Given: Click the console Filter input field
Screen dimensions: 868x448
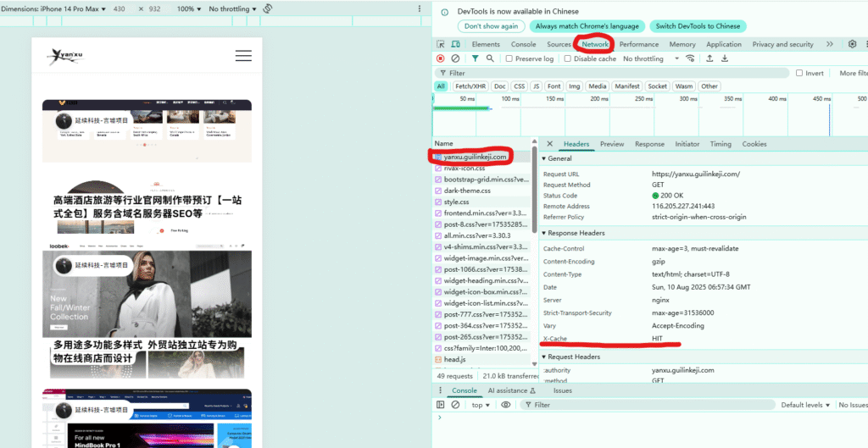Looking at the screenshot, I should 647,405.
